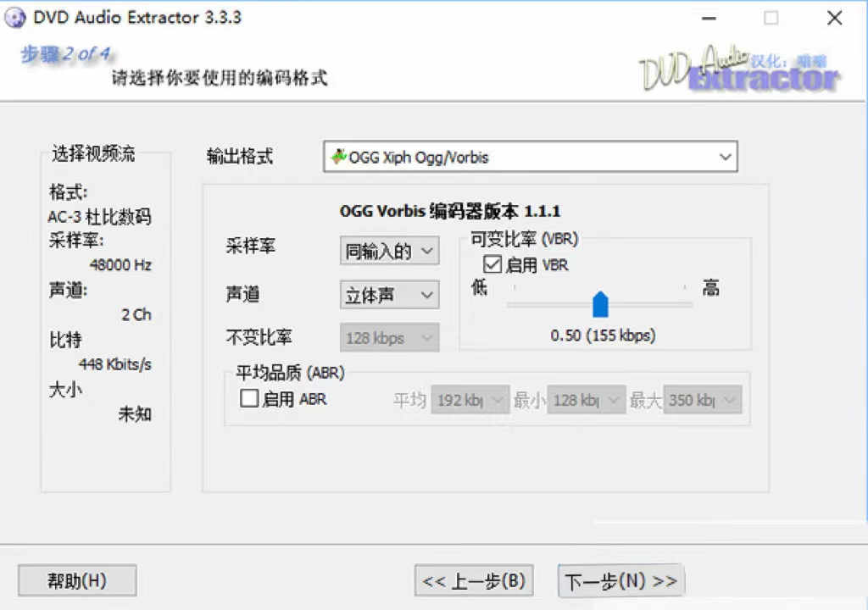Click the 选择视频流 group label
The width and height of the screenshot is (868, 610).
(93, 153)
